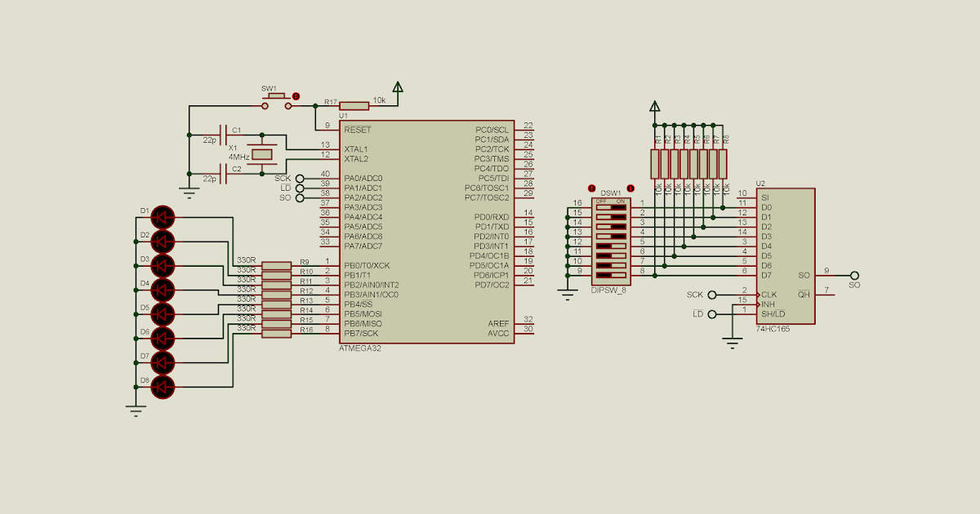Click the XTAL1 pin label
Screen dimensions: 980x514
point(357,149)
